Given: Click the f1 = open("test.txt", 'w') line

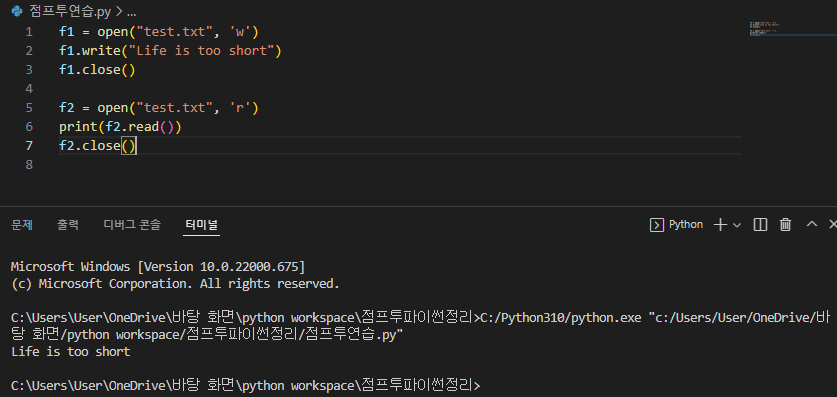Looking at the screenshot, I should (159, 32).
